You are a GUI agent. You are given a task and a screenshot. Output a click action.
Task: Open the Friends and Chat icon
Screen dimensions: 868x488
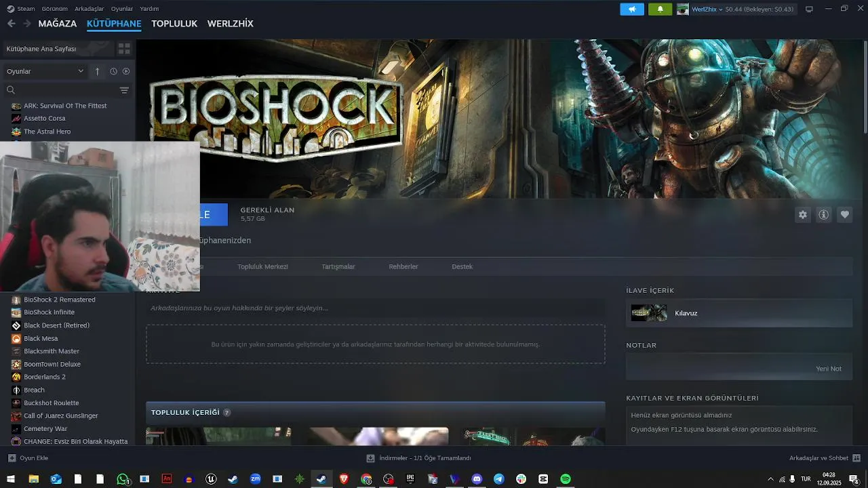[x=856, y=458]
